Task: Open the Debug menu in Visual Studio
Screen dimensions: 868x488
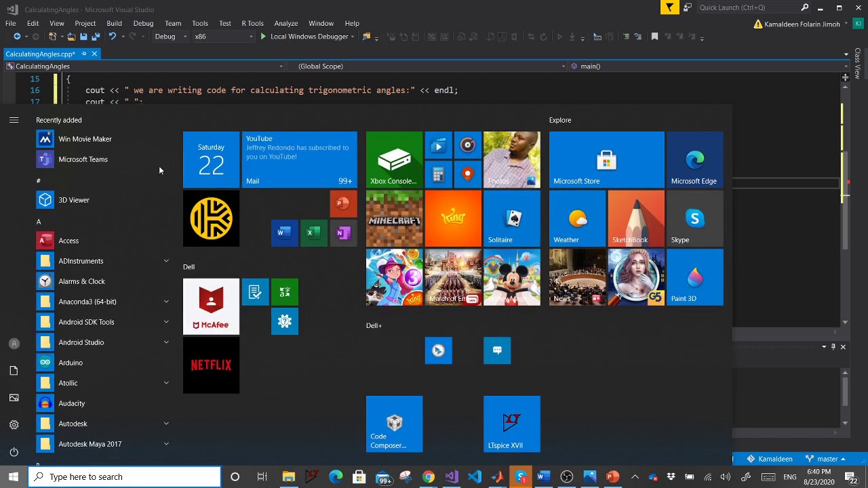Action: [x=143, y=23]
